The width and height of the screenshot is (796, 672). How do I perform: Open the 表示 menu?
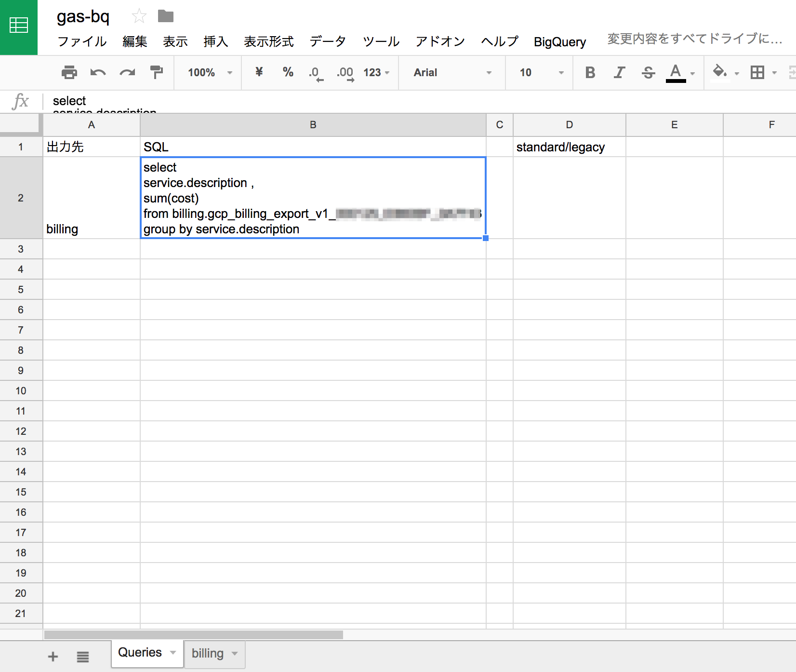(175, 41)
